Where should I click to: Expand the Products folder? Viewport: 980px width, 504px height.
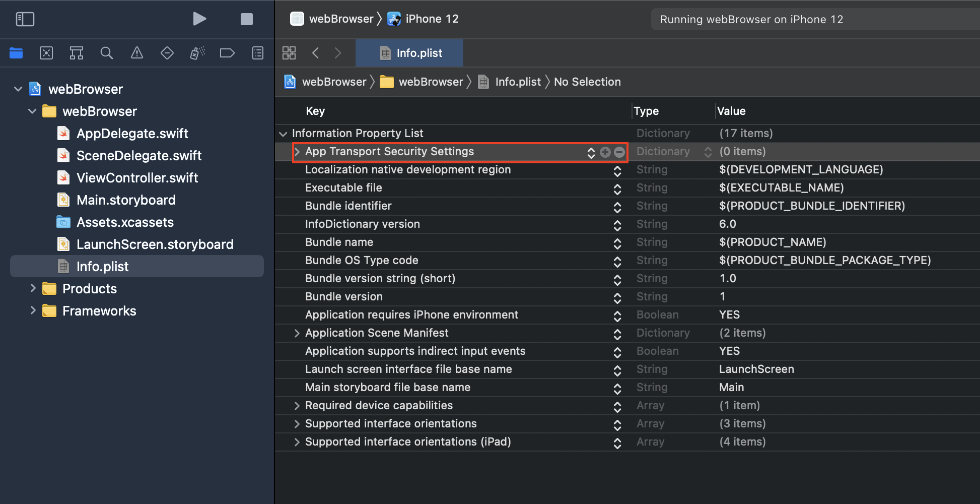coord(33,288)
